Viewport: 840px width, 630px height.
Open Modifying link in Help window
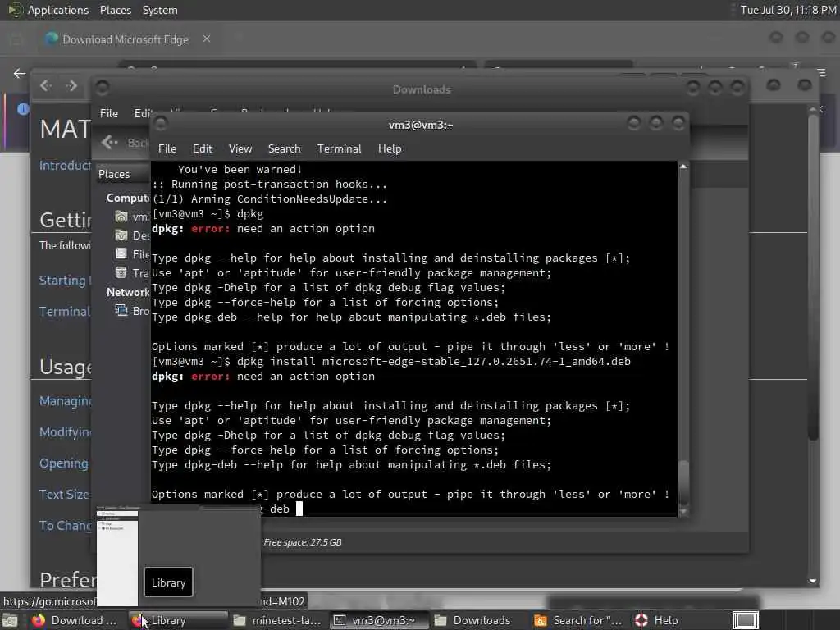pos(65,431)
